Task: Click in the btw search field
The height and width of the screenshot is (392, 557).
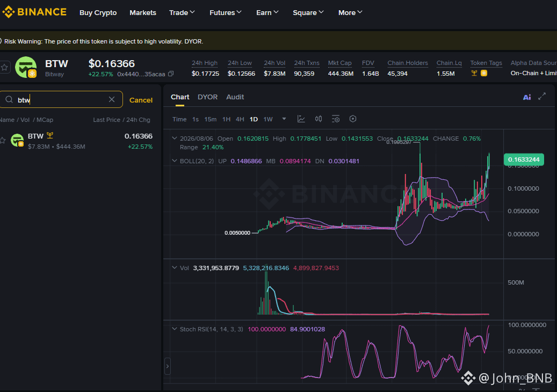Action: point(61,99)
